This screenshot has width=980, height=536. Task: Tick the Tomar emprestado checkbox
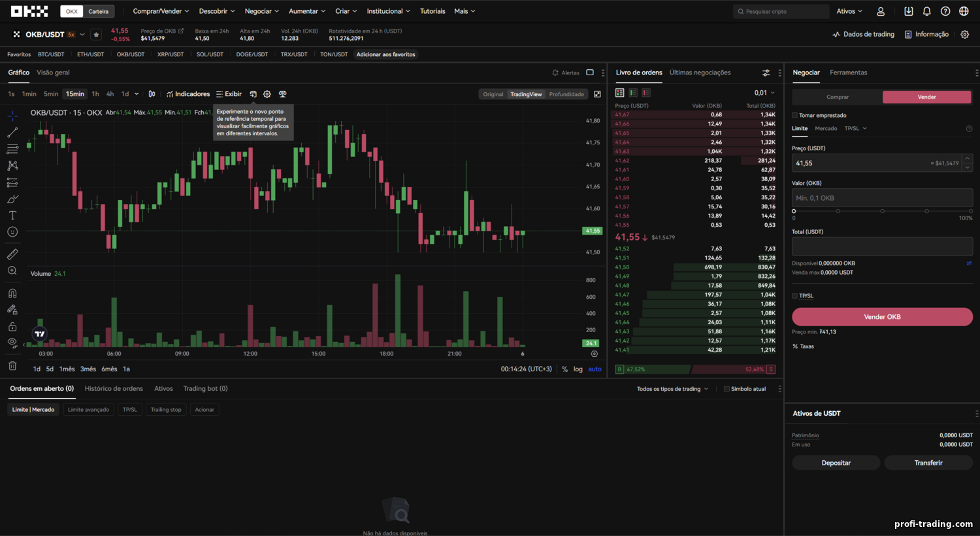[x=794, y=115]
